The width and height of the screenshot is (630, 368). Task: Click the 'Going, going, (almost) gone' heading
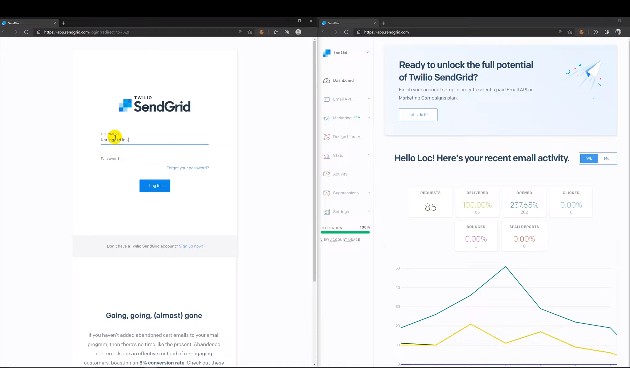tap(154, 315)
